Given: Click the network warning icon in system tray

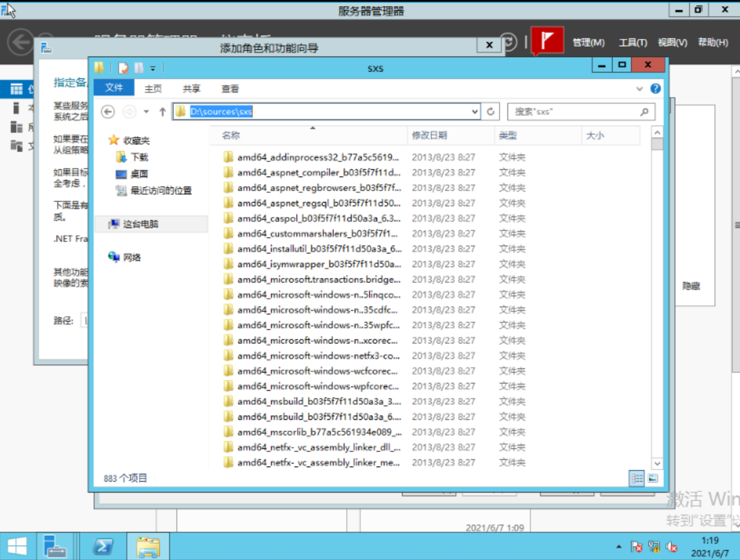Looking at the screenshot, I should [655, 547].
